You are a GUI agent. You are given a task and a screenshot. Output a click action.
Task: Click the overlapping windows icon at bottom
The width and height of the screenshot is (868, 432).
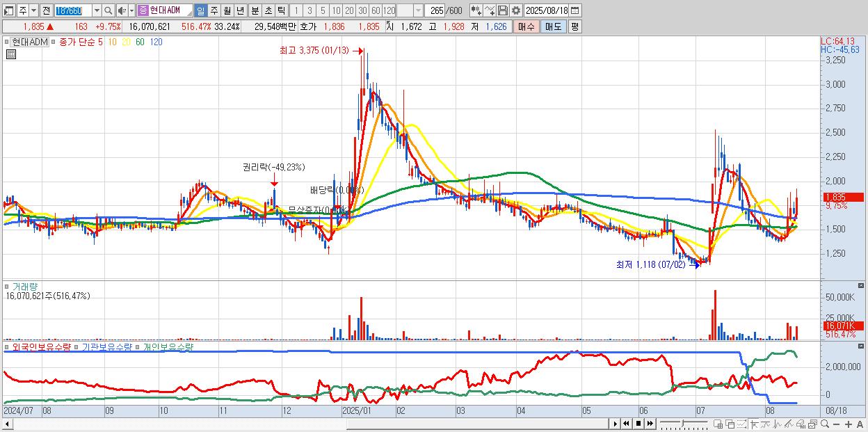730,424
